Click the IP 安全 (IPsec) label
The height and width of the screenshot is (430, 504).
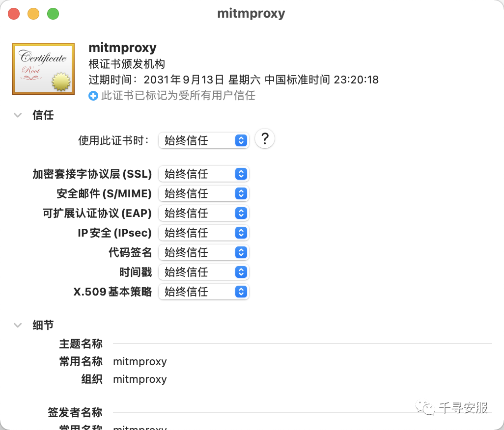pyautogui.click(x=114, y=233)
